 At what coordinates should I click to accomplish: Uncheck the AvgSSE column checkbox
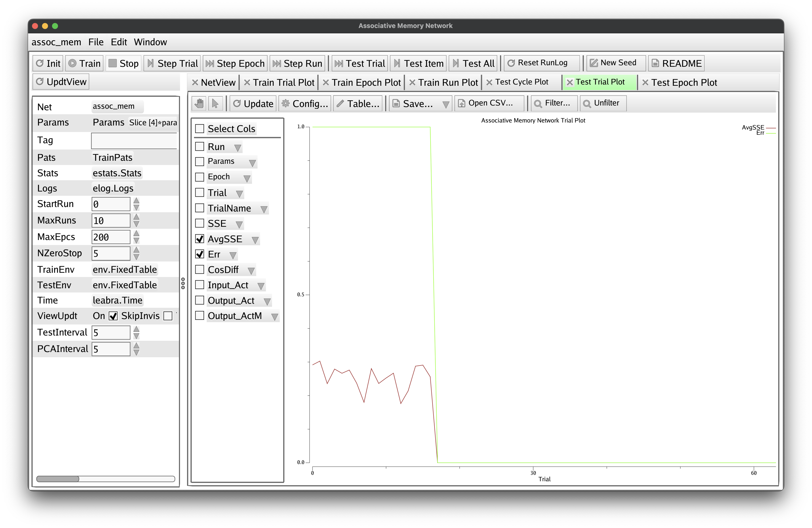[199, 239]
